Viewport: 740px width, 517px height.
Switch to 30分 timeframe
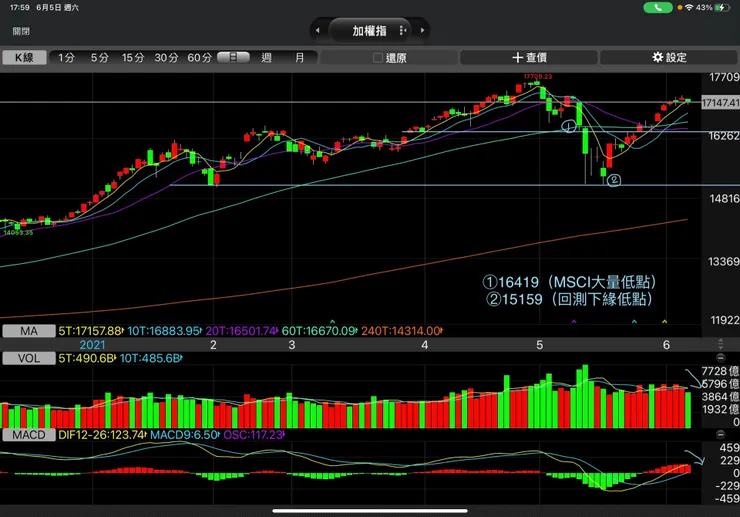point(166,58)
